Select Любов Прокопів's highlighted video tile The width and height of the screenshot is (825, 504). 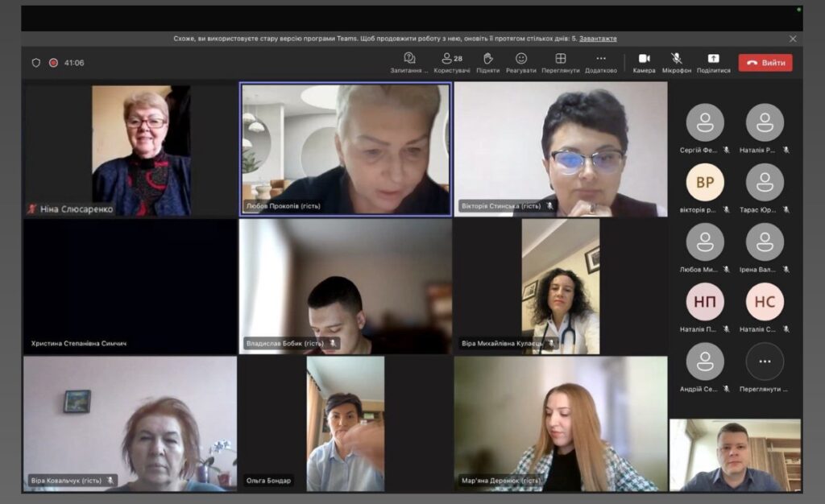pos(346,149)
